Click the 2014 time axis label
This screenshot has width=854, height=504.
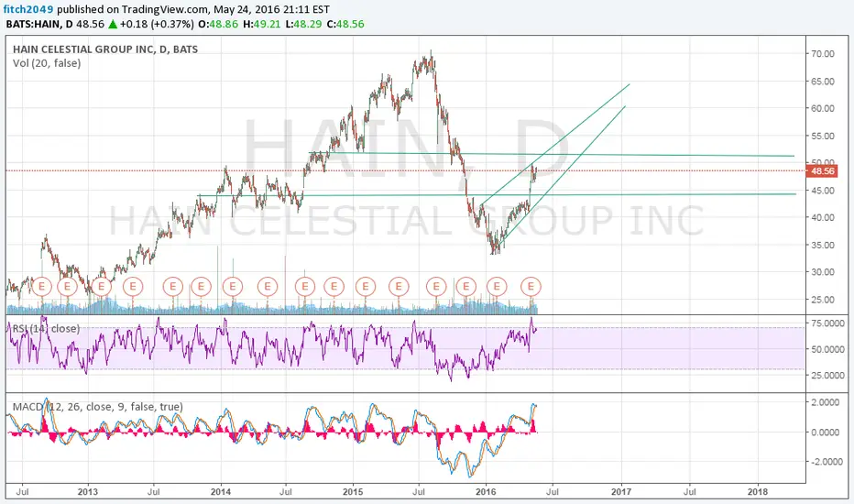(x=221, y=492)
